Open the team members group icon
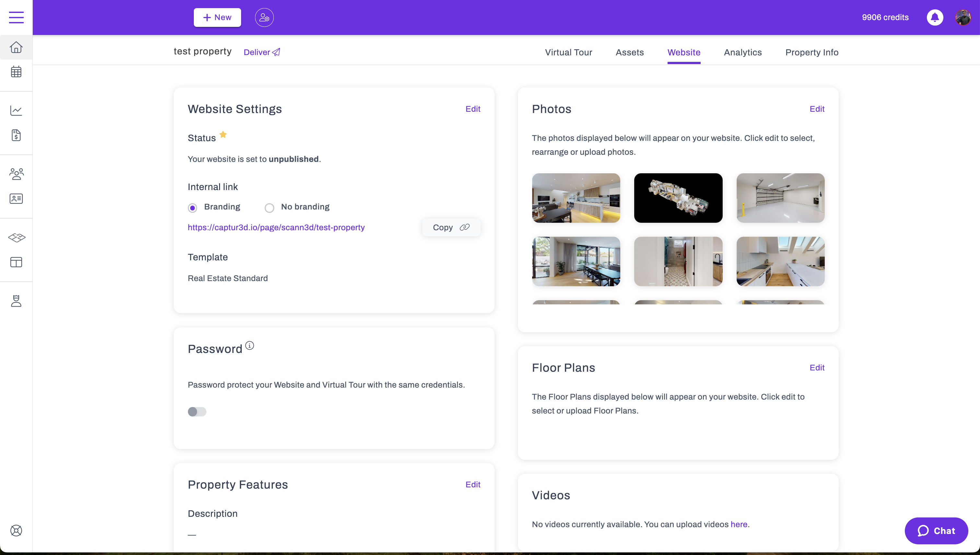The height and width of the screenshot is (555, 980). tap(16, 174)
